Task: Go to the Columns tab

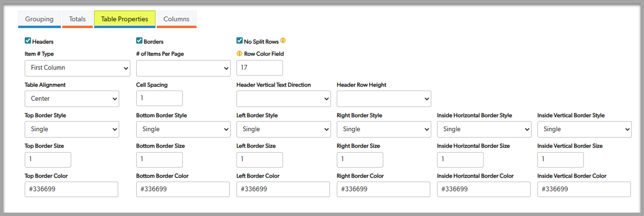Action: (x=176, y=19)
